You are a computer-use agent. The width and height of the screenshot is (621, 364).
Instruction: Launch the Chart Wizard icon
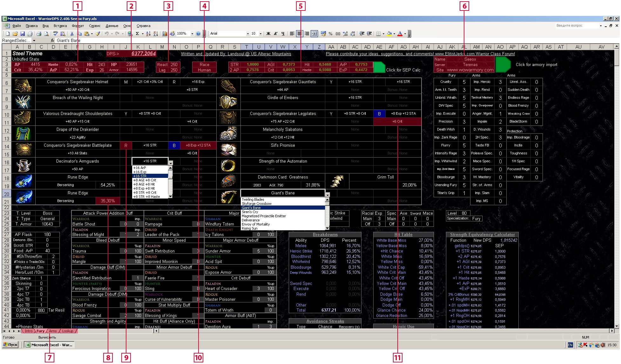pos(165,34)
